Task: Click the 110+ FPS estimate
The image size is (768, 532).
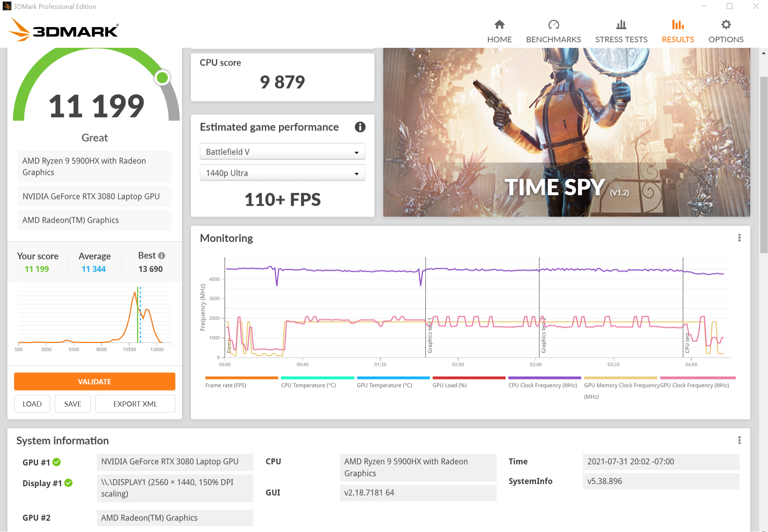Action: tap(282, 200)
